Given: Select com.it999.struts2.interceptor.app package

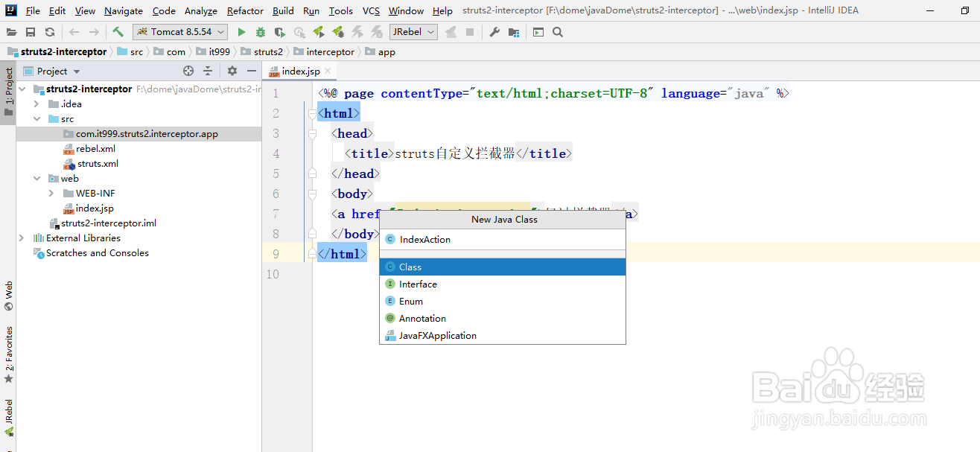Looking at the screenshot, I should (x=139, y=134).
